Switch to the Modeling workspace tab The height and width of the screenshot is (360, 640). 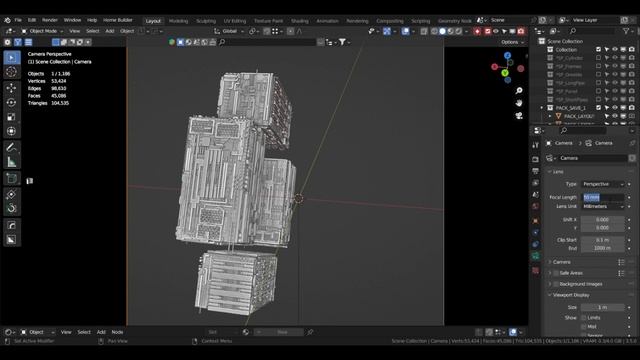coord(178,21)
